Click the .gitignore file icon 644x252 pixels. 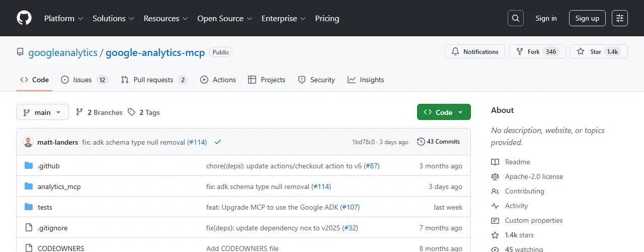point(29,228)
